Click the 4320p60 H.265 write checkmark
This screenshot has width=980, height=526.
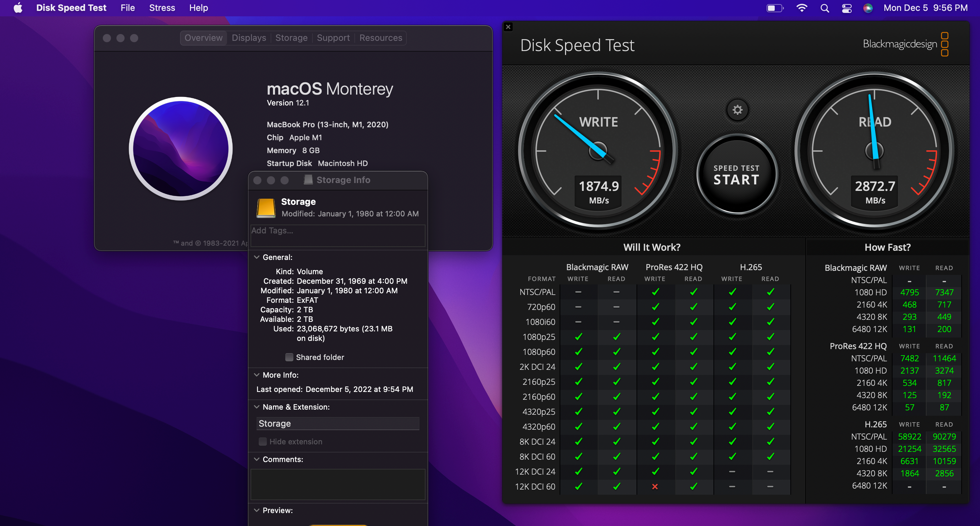click(732, 427)
